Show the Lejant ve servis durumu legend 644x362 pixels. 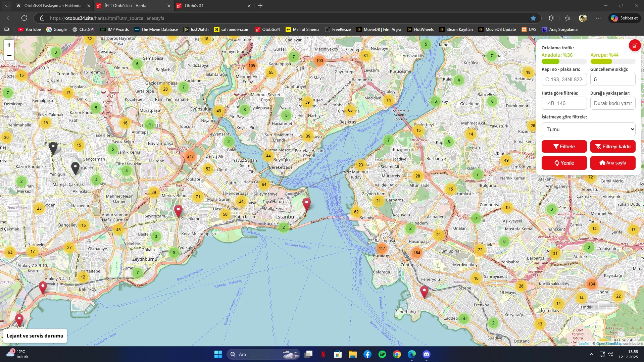(x=35, y=335)
